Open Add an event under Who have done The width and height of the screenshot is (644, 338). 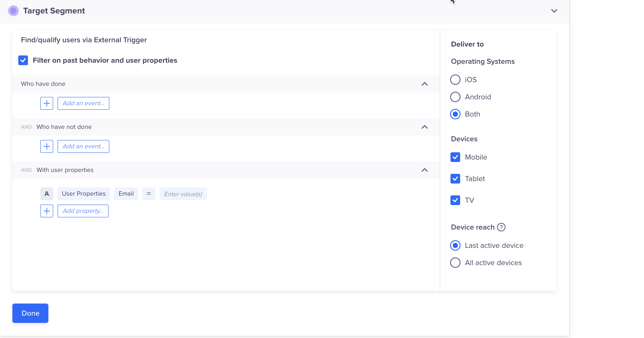click(x=83, y=103)
